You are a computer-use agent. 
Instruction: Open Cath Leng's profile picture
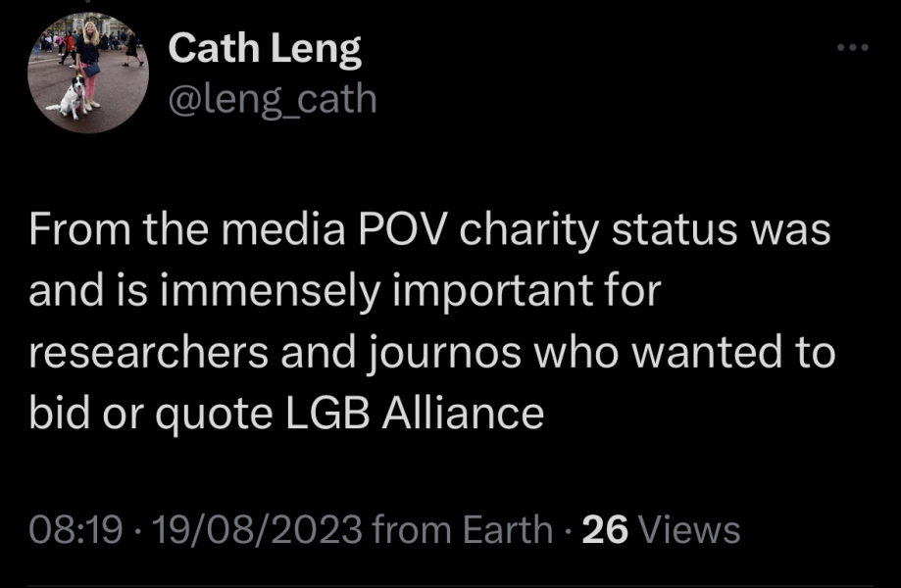(x=88, y=73)
